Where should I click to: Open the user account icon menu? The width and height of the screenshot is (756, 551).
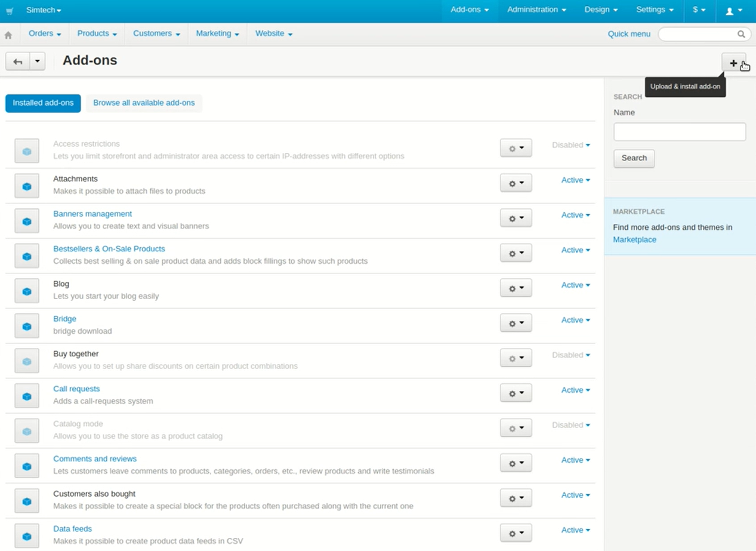[733, 11]
